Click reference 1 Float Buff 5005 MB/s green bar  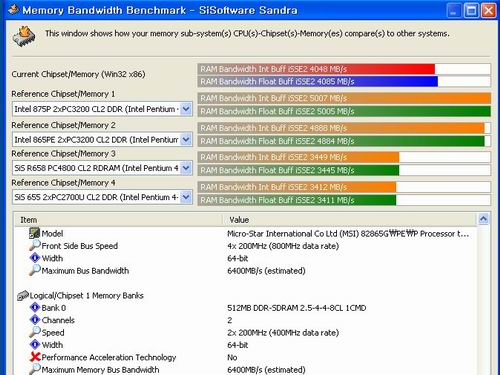[x=344, y=111]
